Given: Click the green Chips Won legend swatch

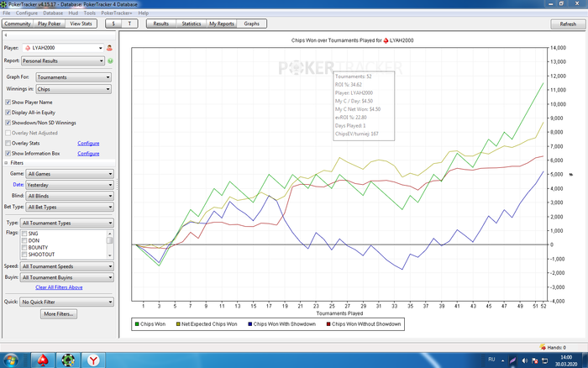Looking at the screenshot, I should [138, 323].
